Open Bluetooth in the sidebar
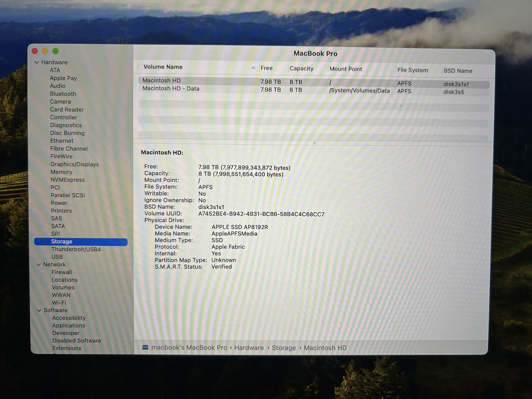The width and height of the screenshot is (532, 399). pos(63,94)
